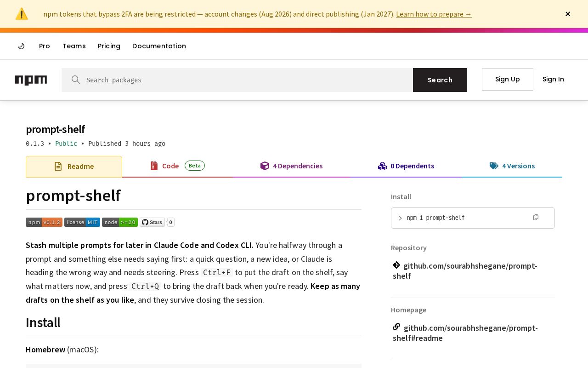588x368 pixels.
Task: Click the license MIT badge
Action: point(82,222)
